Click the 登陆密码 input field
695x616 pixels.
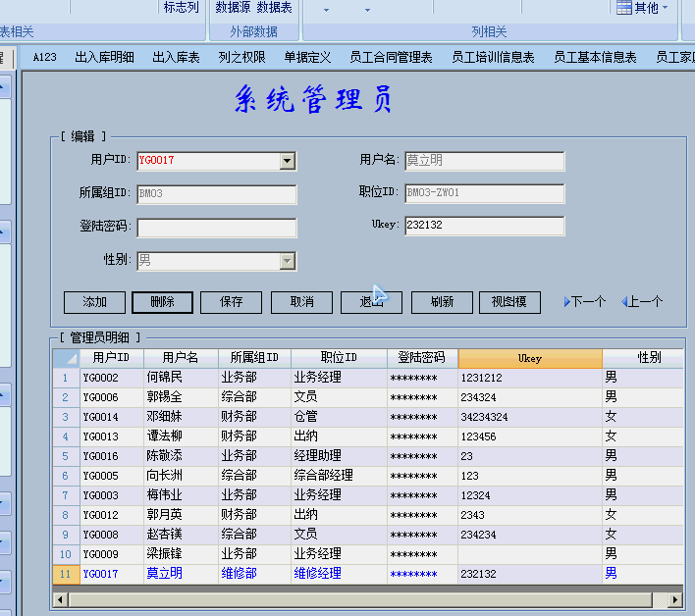217,228
